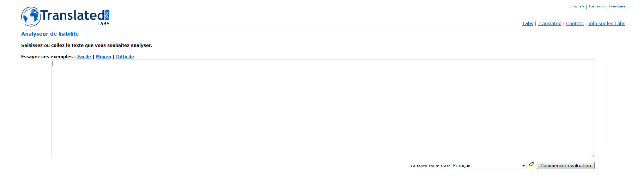Load the Moyen example text
This screenshot has width=644, height=182.
click(103, 56)
